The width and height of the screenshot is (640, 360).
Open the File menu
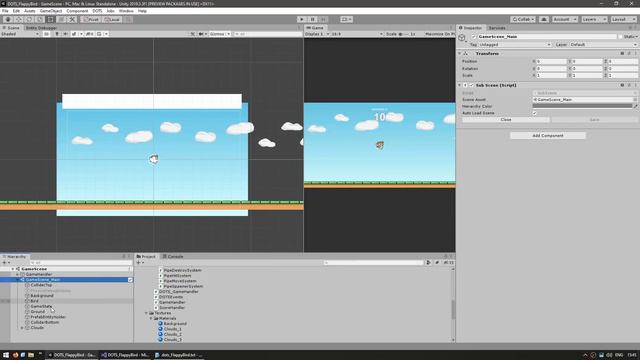point(5,11)
